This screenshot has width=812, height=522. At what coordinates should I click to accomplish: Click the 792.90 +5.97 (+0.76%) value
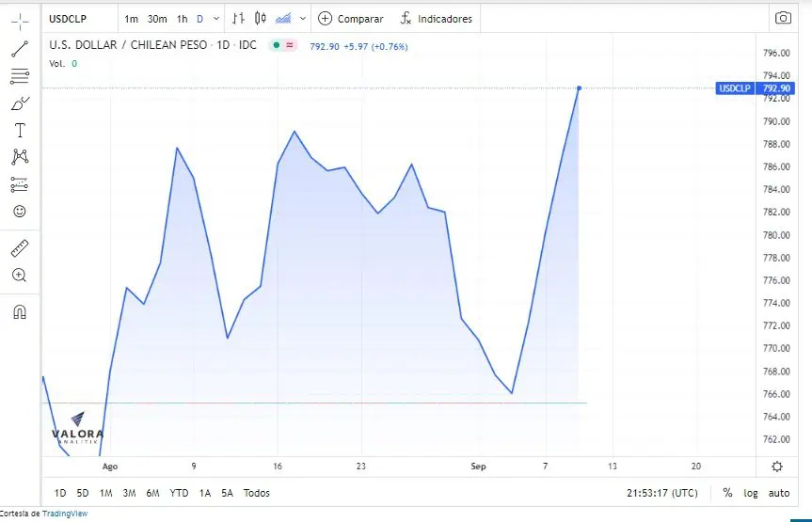358,47
